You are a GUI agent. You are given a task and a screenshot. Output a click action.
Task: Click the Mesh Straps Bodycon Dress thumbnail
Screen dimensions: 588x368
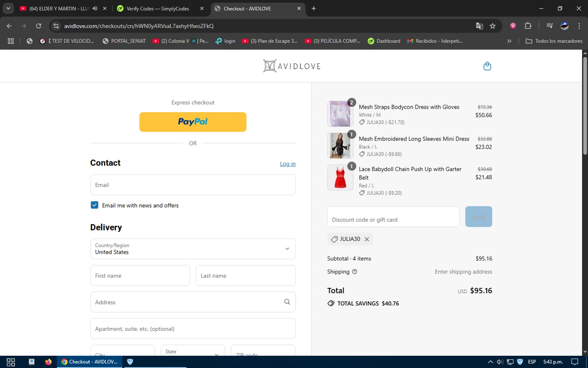[340, 114]
